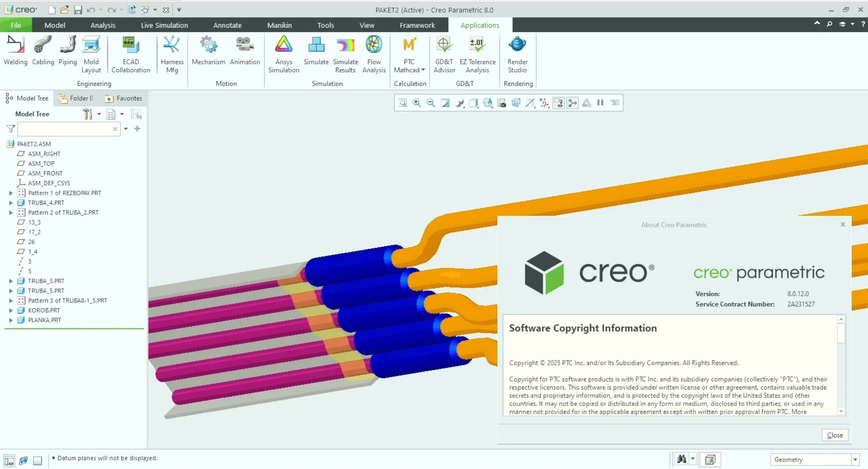This screenshot has width=868, height=469.
Task: Save the model with the floppy icon
Action: pos(78,10)
